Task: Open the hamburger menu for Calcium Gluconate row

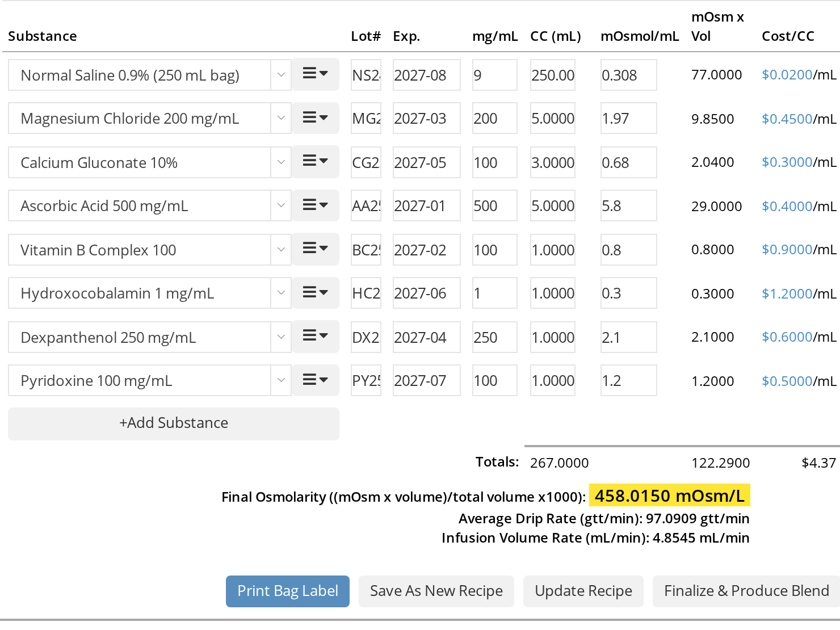Action: click(315, 162)
